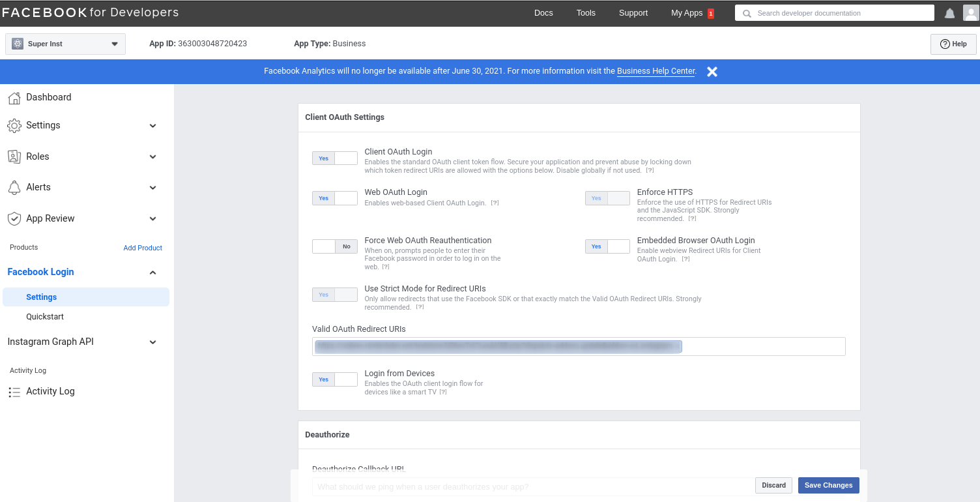Open the Business Help Center link
The width and height of the screenshot is (980, 502).
(656, 71)
